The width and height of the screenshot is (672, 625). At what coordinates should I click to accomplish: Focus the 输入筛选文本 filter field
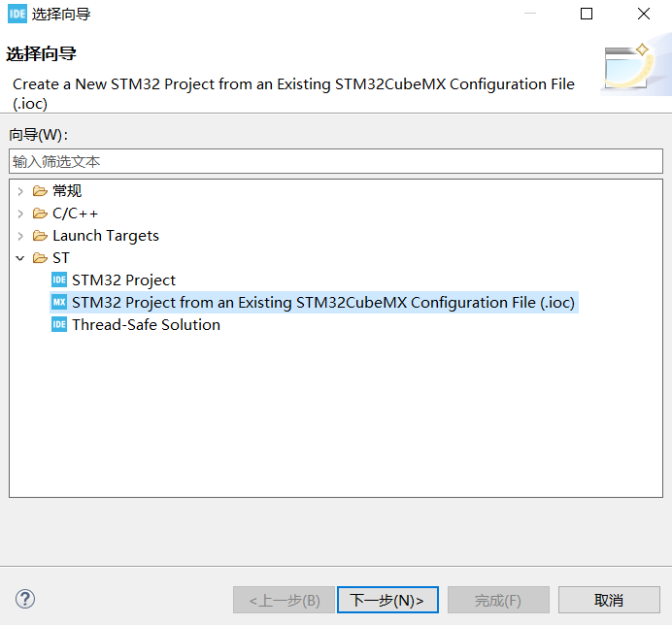(336, 161)
